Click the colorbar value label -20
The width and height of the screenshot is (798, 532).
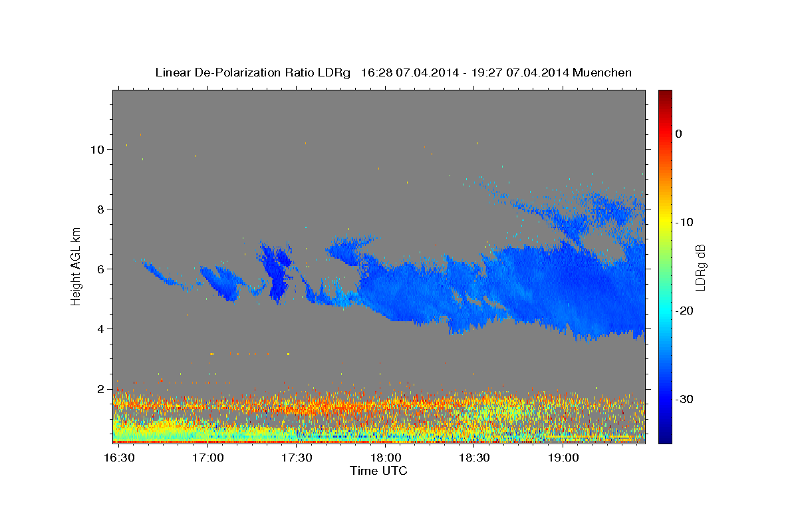(x=685, y=311)
